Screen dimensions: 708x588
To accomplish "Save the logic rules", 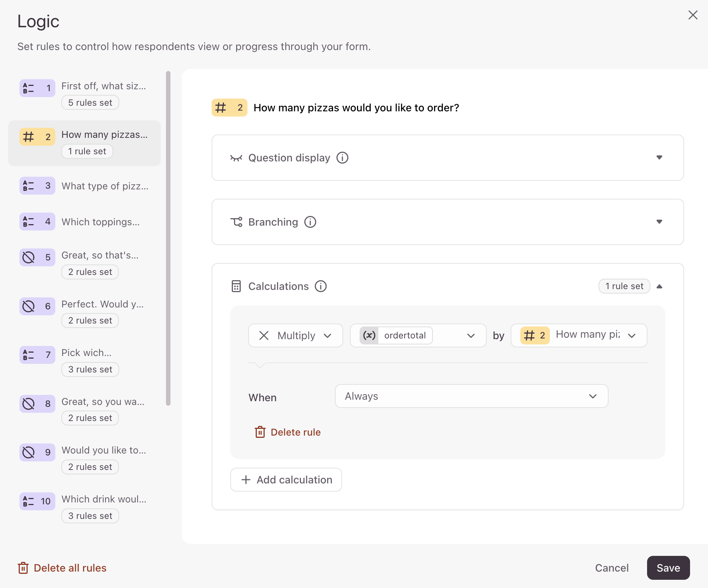I will tap(668, 568).
